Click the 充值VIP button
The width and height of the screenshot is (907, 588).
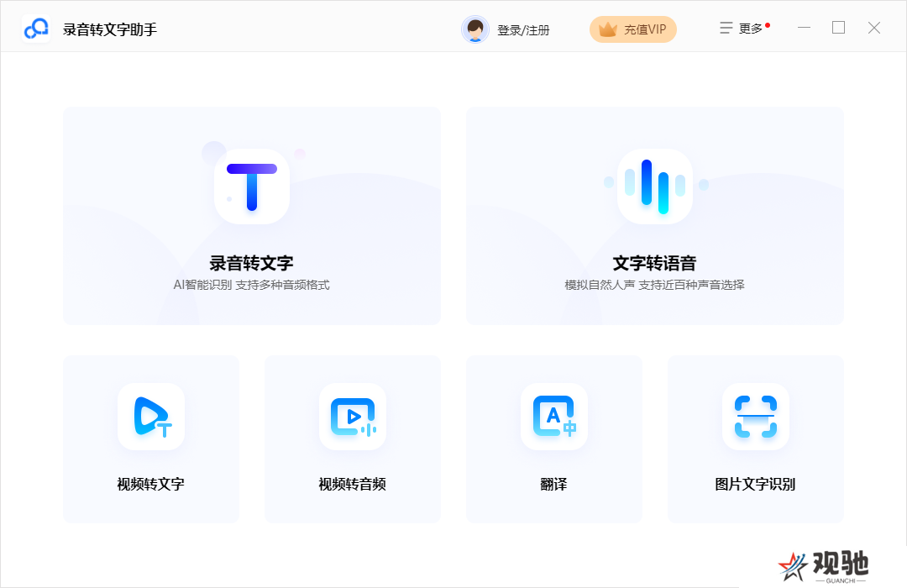(633, 29)
